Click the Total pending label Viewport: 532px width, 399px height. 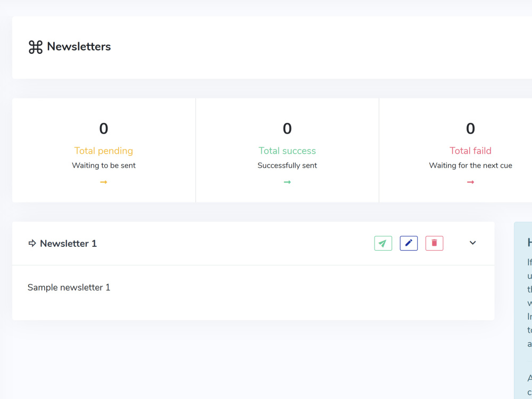click(x=104, y=151)
